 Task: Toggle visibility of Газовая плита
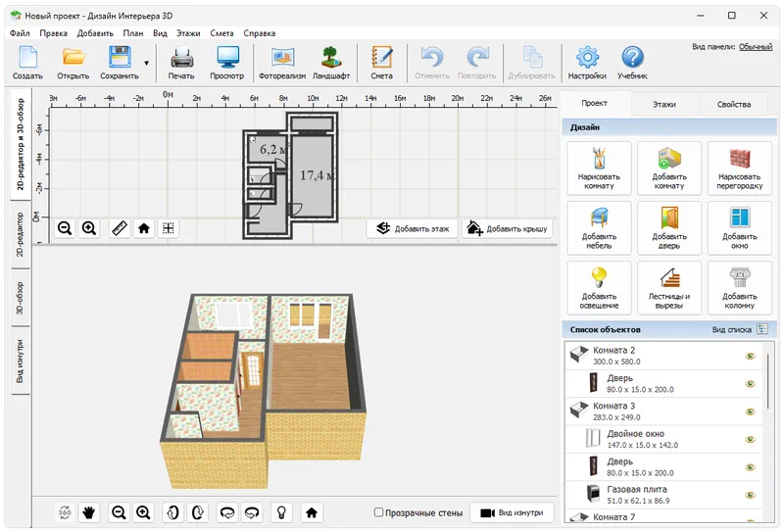click(x=752, y=494)
